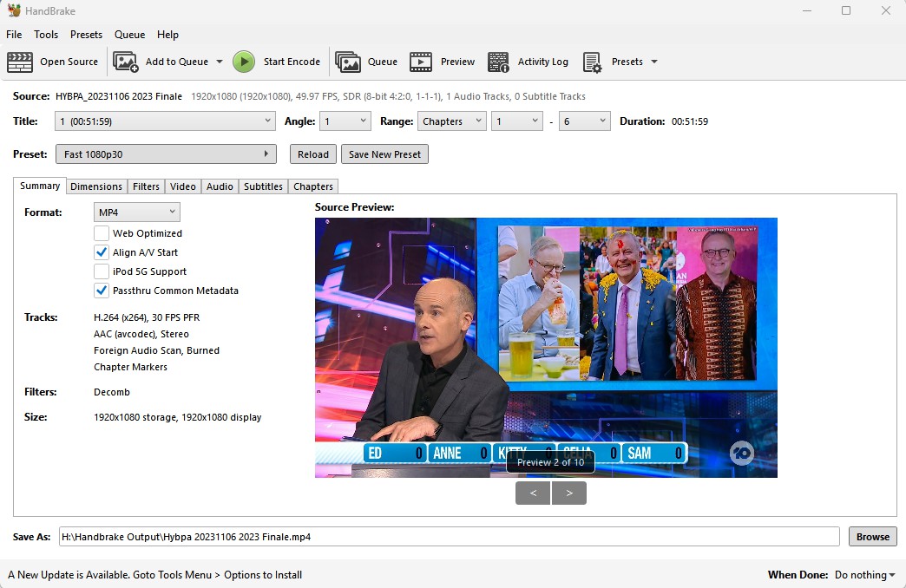The image size is (906, 588).
Task: Open the Queue menu in menu bar
Action: coord(129,35)
